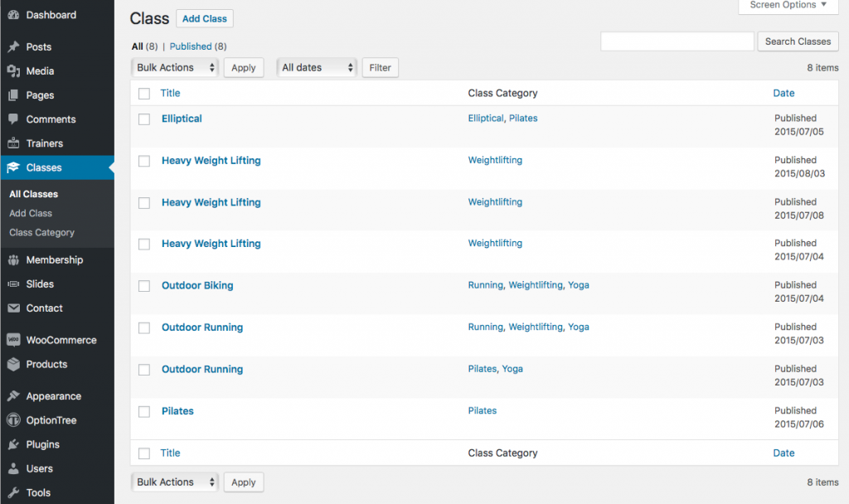
Task: Tick the checkbox for Elliptical class
Action: tap(144, 119)
